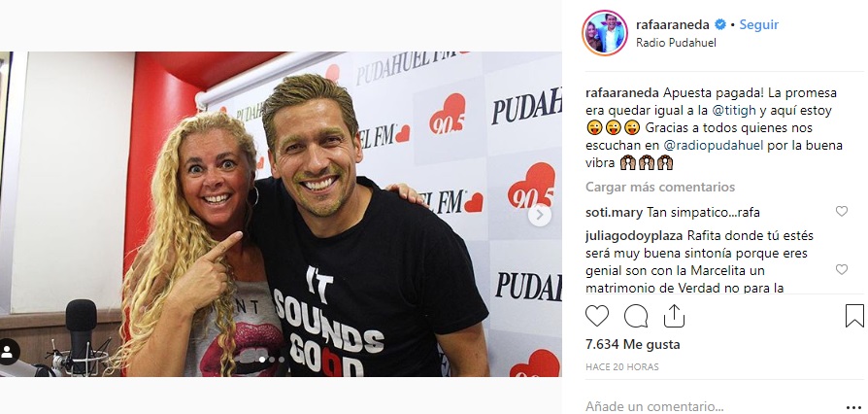Open post timestamp Hace 20 horas
This screenshot has height=414, width=868.
(x=622, y=367)
